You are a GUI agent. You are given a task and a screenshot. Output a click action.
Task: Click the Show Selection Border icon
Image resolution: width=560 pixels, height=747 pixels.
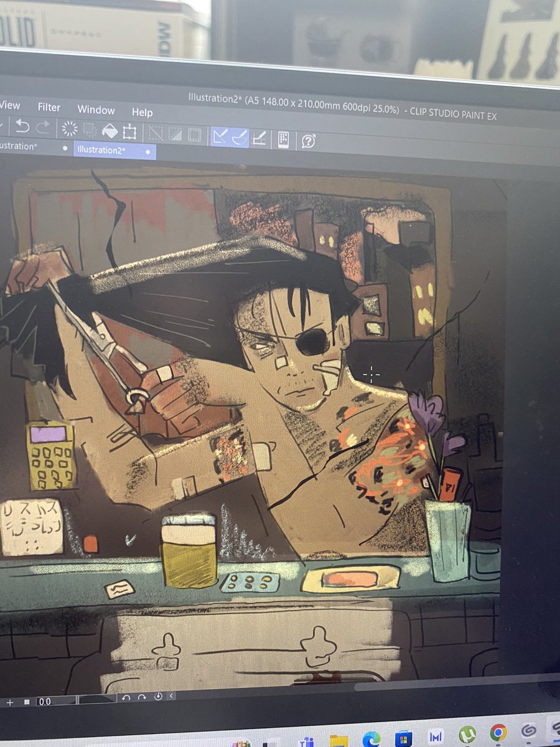[195, 135]
